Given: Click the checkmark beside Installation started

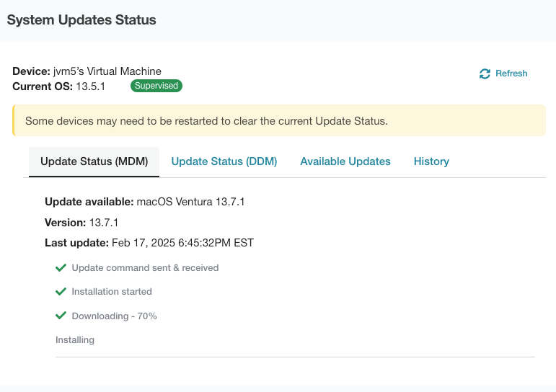Looking at the screenshot, I should (x=61, y=291).
